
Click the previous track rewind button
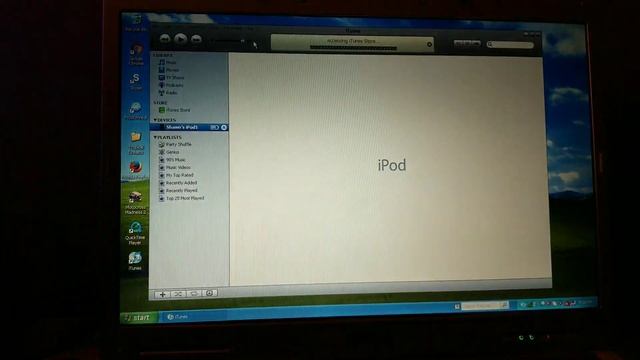pos(165,39)
